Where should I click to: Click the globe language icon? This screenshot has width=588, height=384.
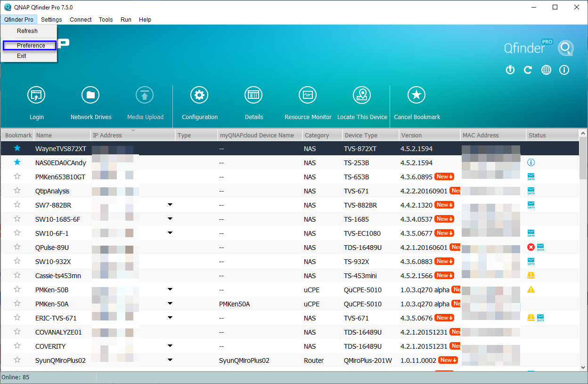tap(546, 70)
